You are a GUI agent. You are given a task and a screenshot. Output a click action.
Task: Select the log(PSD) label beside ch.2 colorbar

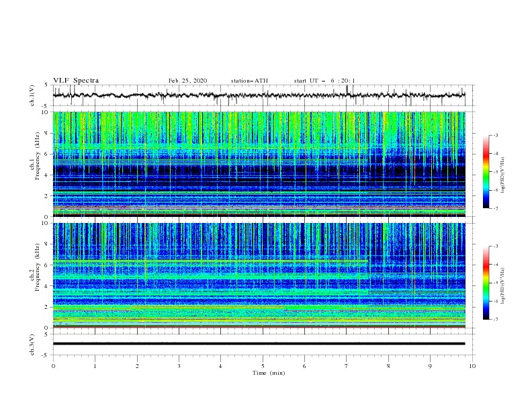point(502,286)
